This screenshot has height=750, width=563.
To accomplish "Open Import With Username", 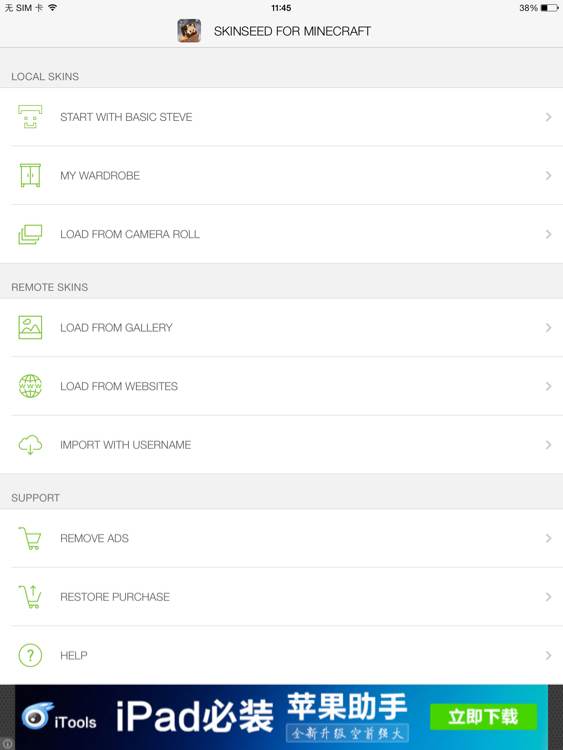I will [x=281, y=445].
